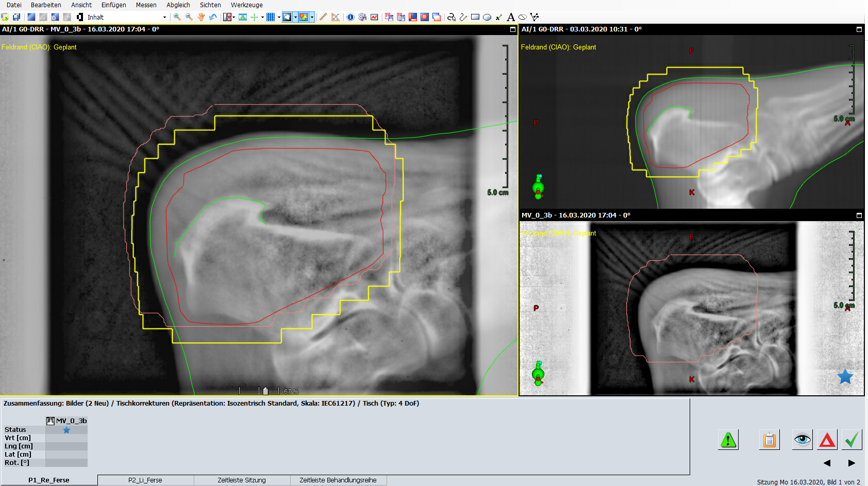Viewport: 868px width, 486px height.
Task: Expand the window layout dropdown arrow
Action: coord(233,17)
